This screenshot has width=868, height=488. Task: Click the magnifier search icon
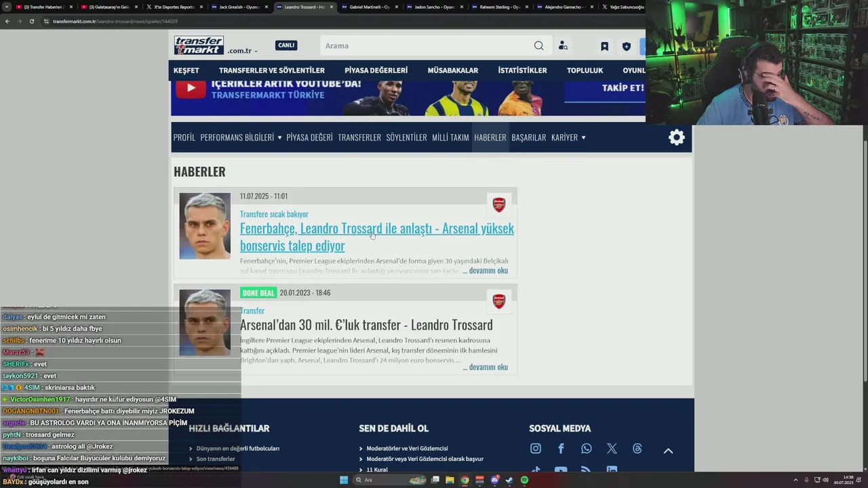pos(538,45)
